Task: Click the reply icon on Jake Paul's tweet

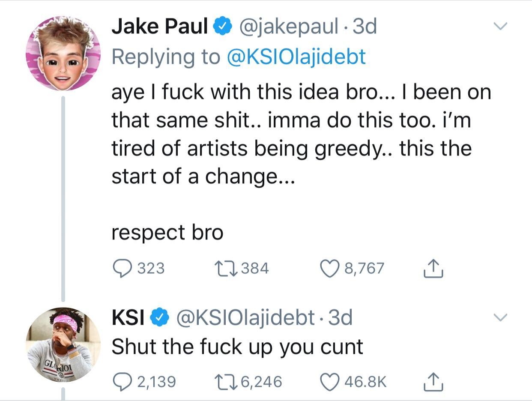Action: 123,268
